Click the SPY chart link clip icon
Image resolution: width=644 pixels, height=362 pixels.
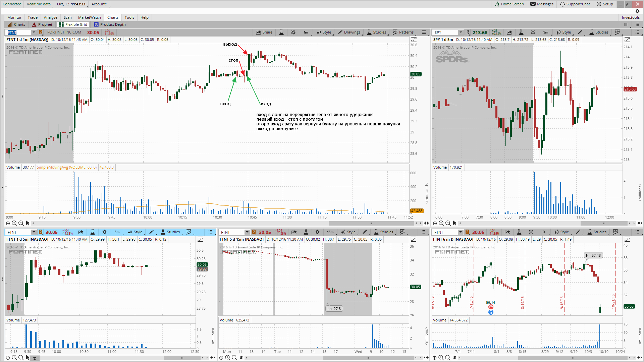468,32
